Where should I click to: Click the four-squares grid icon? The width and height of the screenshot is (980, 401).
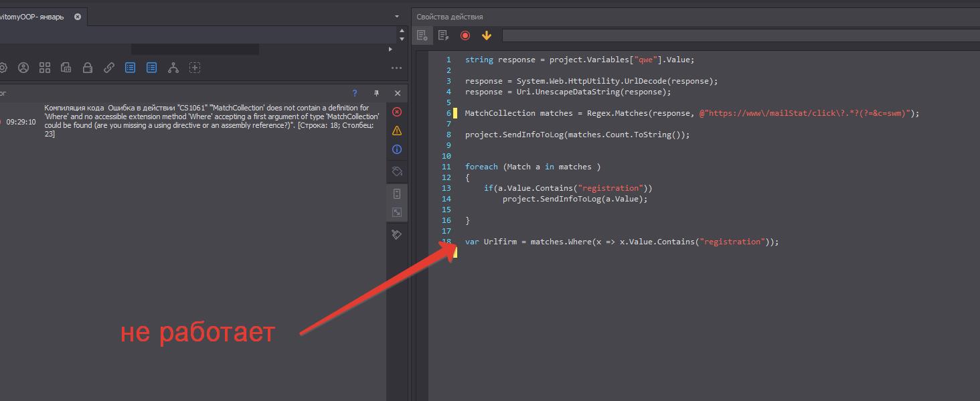click(x=45, y=68)
